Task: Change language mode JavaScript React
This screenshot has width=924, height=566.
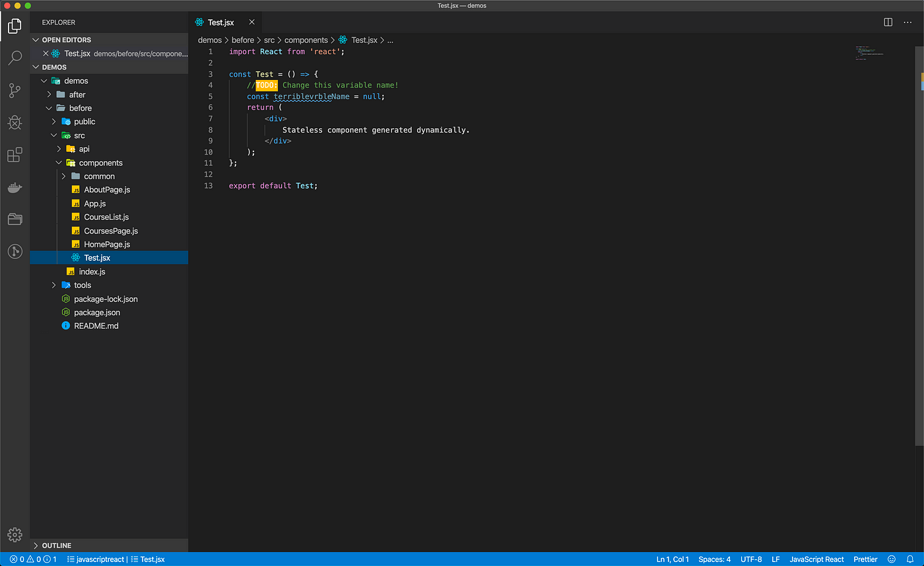Action: (816, 559)
